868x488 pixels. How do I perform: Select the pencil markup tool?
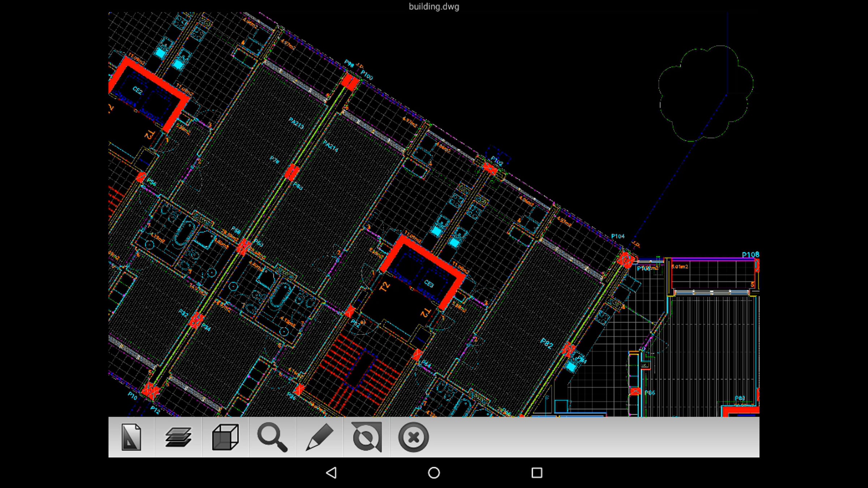coord(319,437)
